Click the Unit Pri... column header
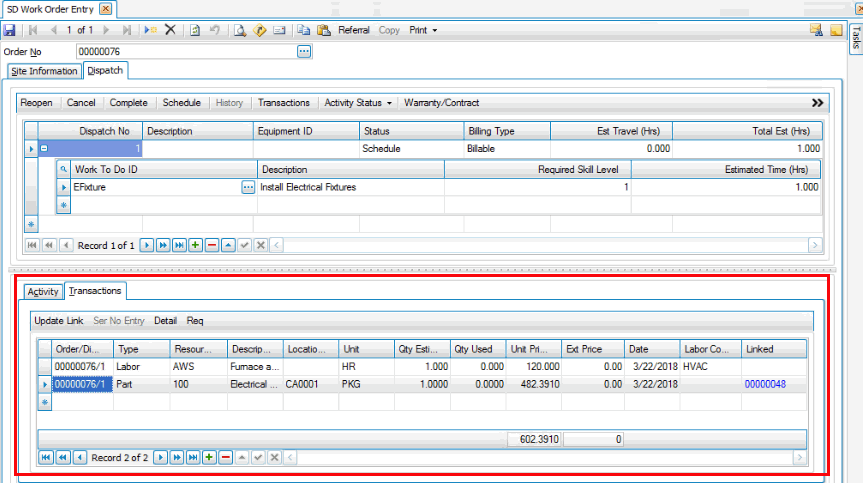The height and width of the screenshot is (483, 863). (533, 349)
